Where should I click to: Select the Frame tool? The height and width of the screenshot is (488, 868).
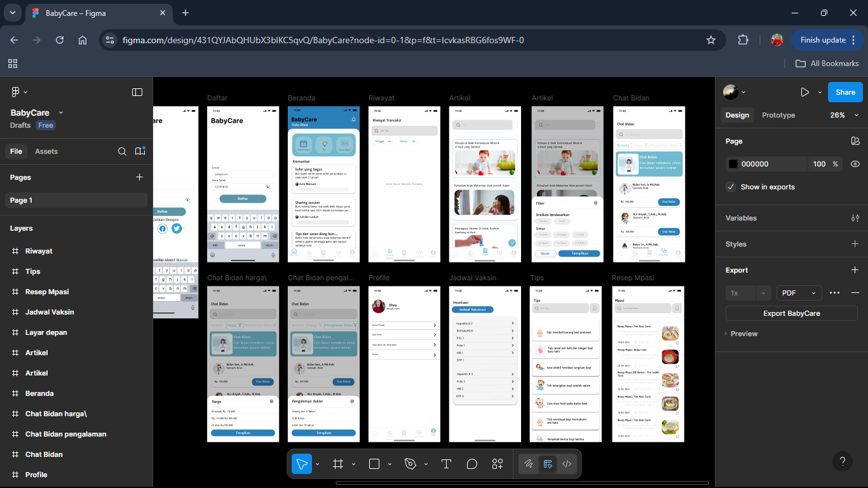338,464
